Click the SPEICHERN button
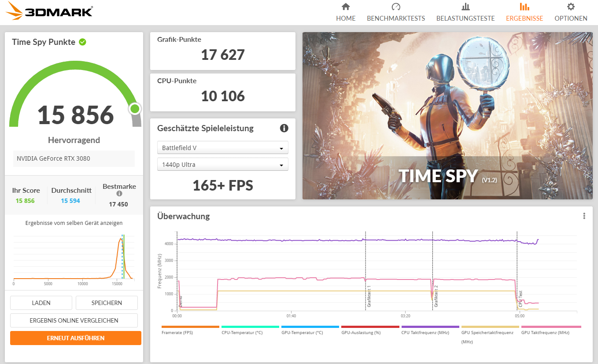598x364 pixels. (x=107, y=303)
